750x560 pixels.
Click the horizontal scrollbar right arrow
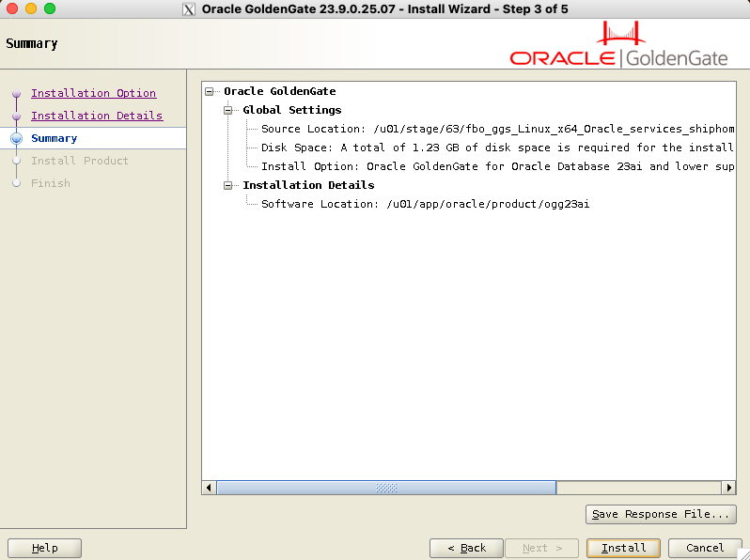click(x=728, y=488)
